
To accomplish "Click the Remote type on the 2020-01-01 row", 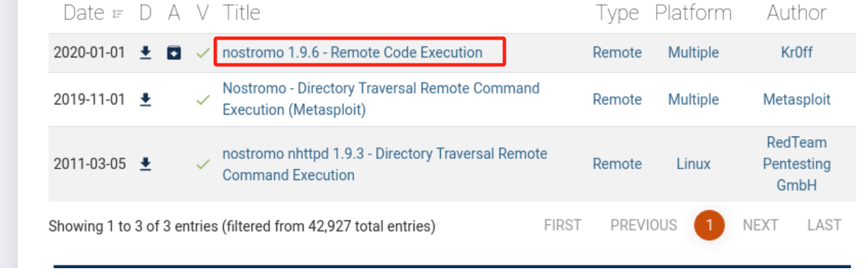I will [x=616, y=53].
